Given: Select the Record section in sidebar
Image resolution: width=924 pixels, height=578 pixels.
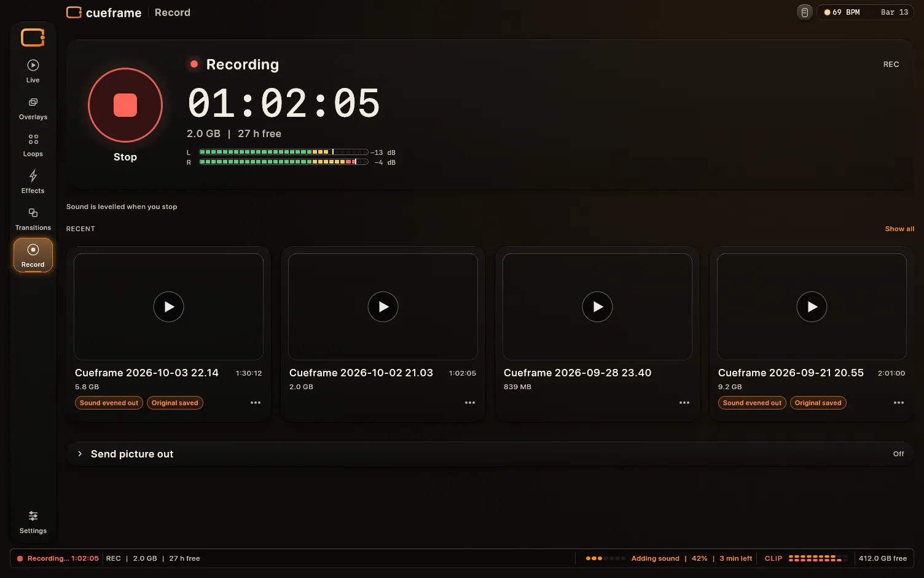Looking at the screenshot, I should [33, 256].
